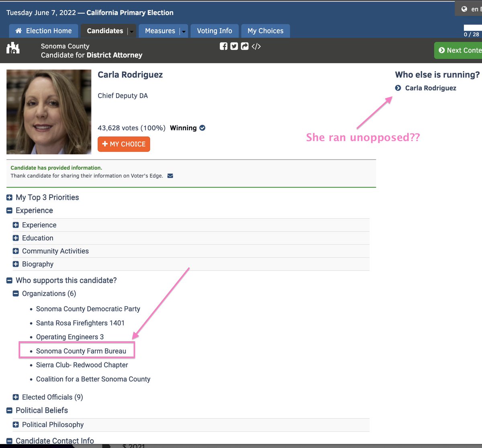
Task: Click the arrow icon beside Carla Rodriguez
Action: point(398,88)
